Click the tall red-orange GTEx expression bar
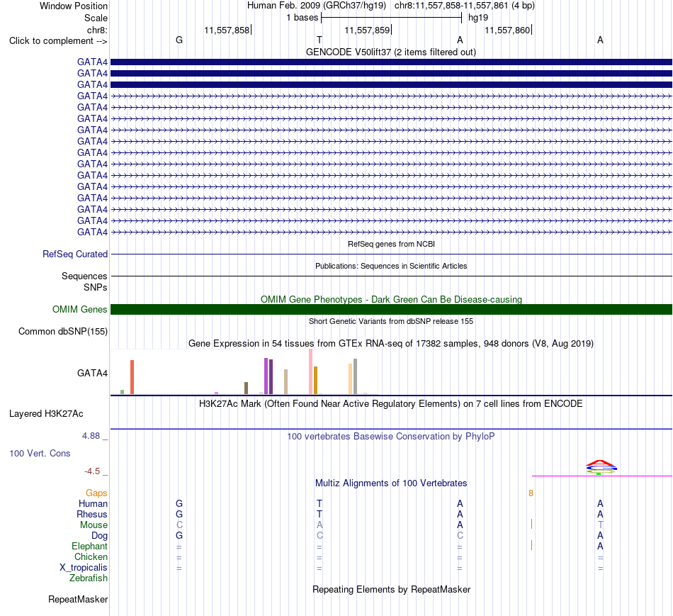The image size is (673, 616). pos(132,376)
